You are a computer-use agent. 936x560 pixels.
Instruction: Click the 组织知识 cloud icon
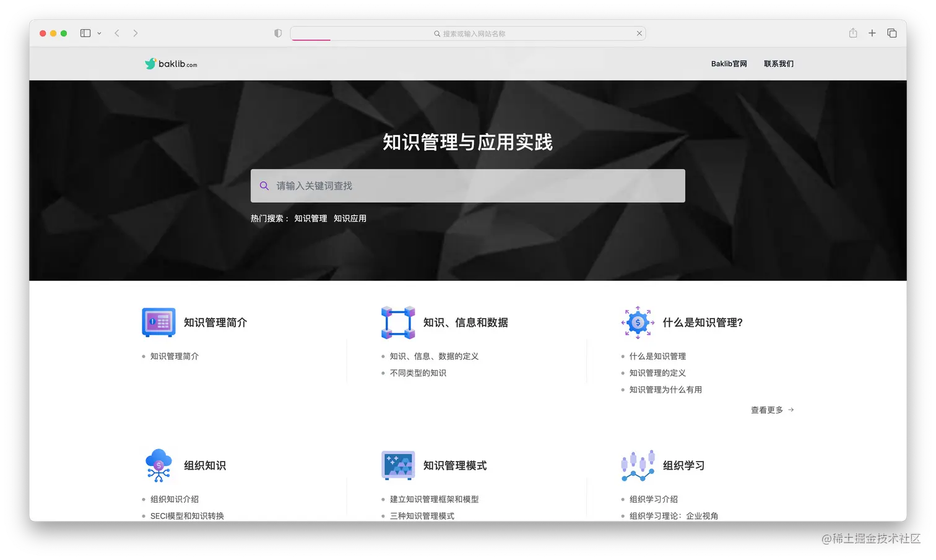[158, 465]
